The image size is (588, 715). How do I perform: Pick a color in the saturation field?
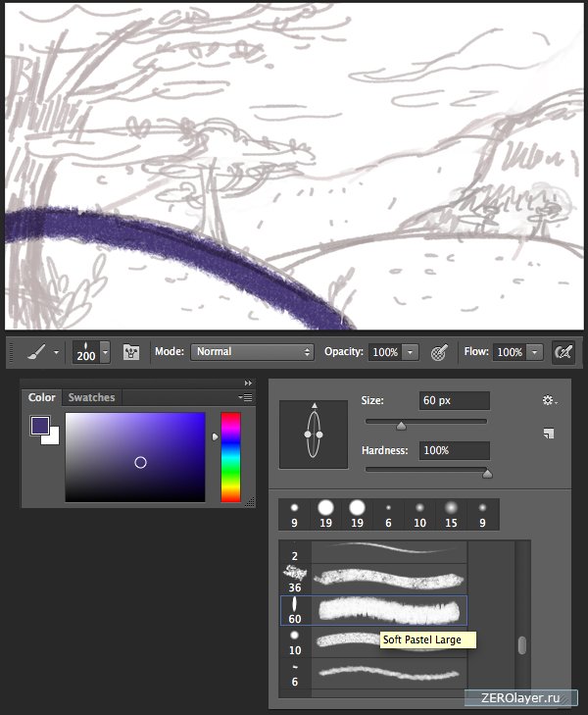click(135, 457)
